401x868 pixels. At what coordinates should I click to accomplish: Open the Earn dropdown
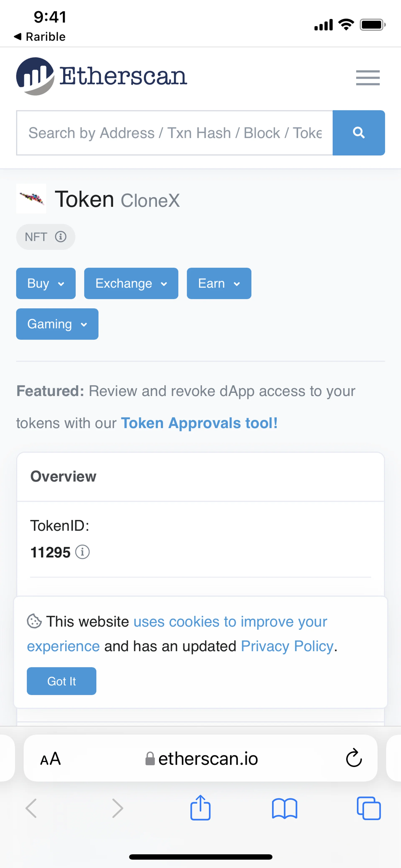click(219, 283)
